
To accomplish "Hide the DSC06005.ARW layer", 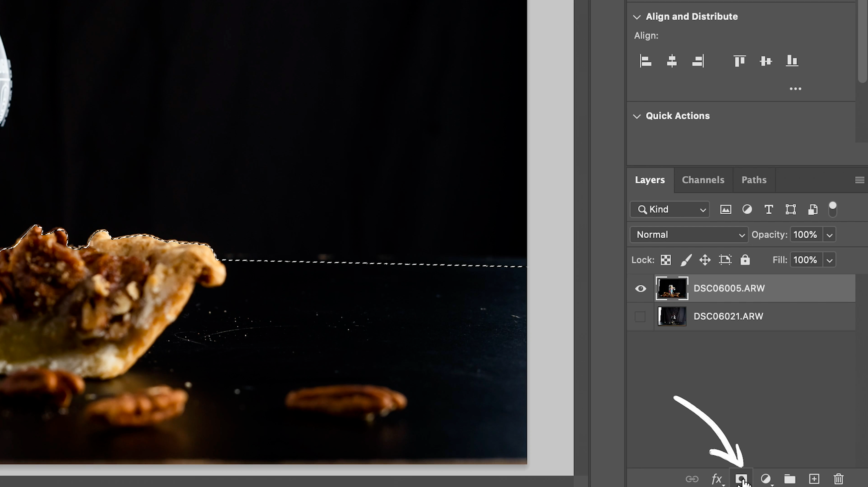I will click(640, 288).
